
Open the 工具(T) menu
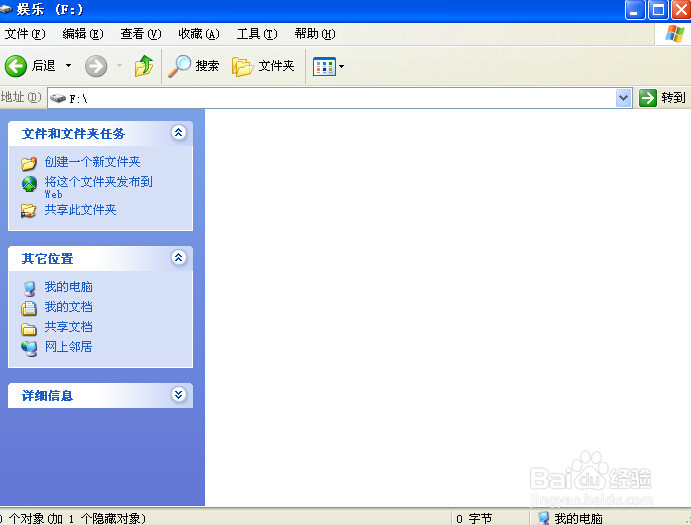(257, 34)
